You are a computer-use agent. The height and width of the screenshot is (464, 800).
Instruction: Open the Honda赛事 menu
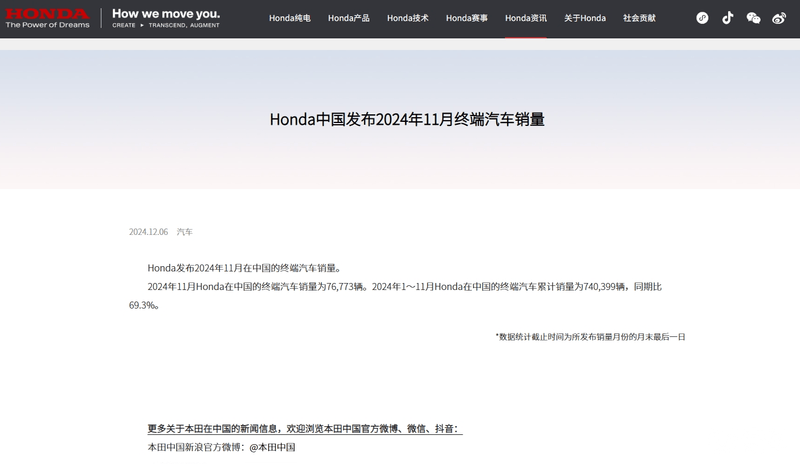click(467, 18)
